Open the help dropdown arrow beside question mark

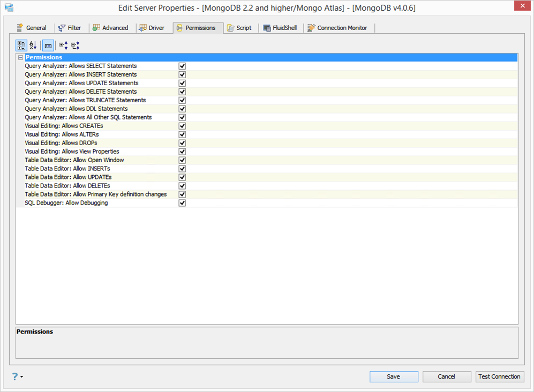pos(22,376)
